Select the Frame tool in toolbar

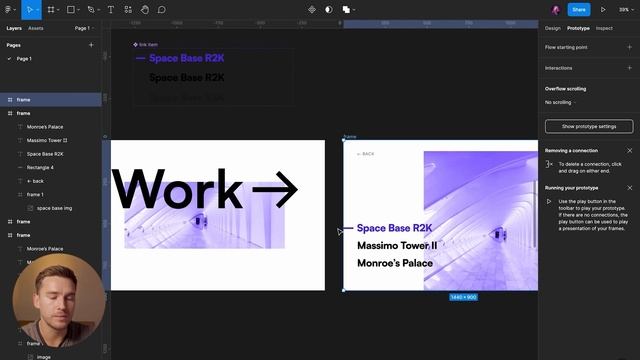coord(51,9)
